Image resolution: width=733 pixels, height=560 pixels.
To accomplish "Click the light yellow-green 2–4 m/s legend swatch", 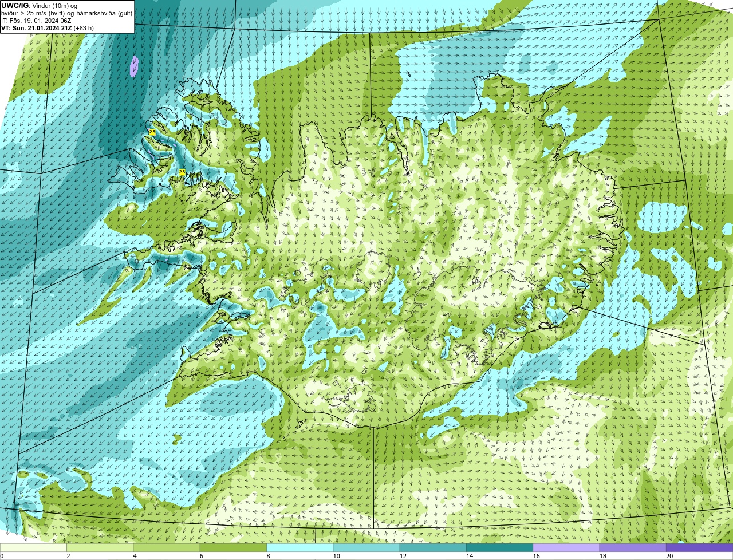I will [100, 548].
